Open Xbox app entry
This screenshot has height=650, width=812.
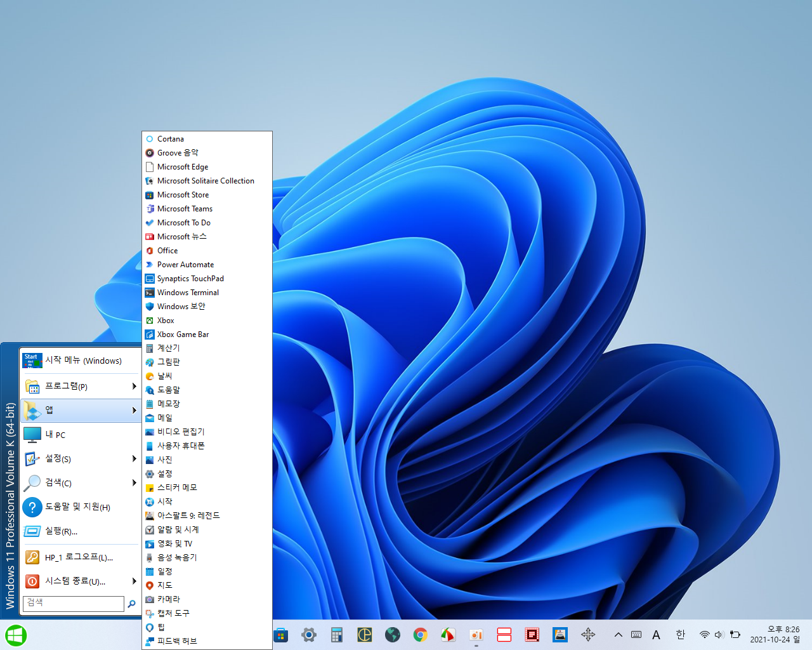207,321
